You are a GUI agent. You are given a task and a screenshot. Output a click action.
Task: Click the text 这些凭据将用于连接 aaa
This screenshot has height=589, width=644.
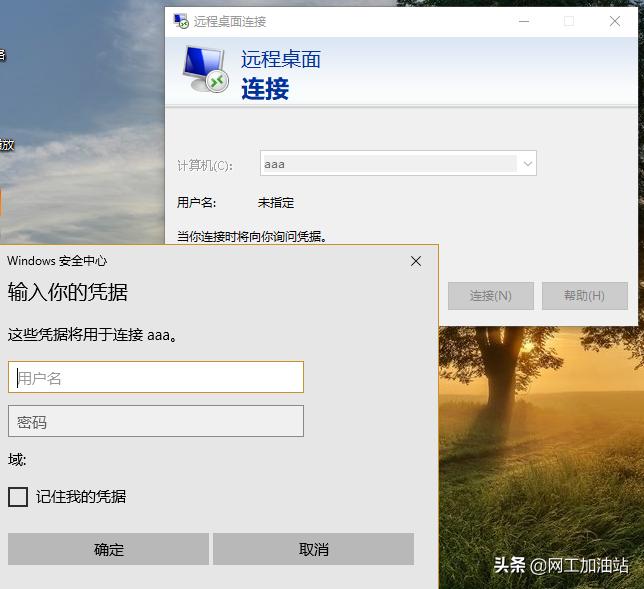[92, 335]
